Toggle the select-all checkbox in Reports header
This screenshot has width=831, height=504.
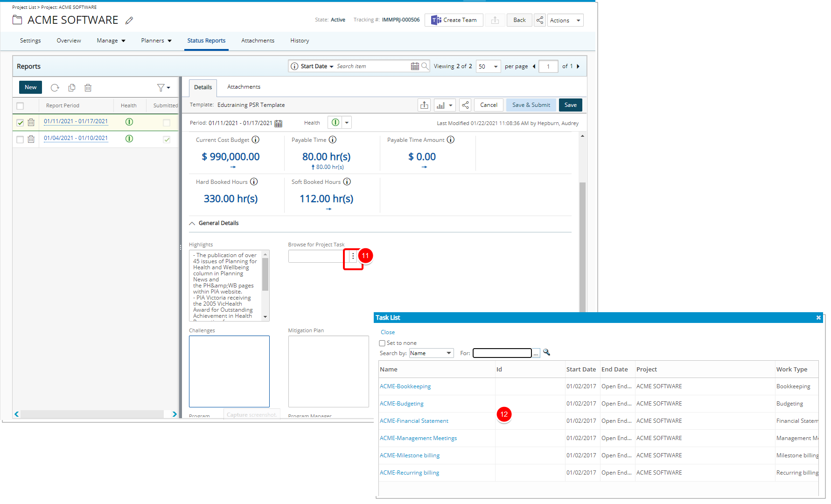click(x=20, y=106)
